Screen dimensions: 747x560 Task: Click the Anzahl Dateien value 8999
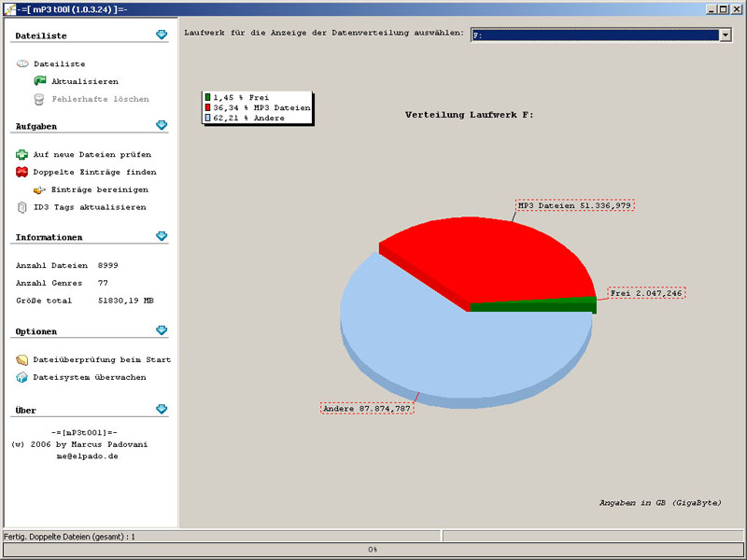108,265
